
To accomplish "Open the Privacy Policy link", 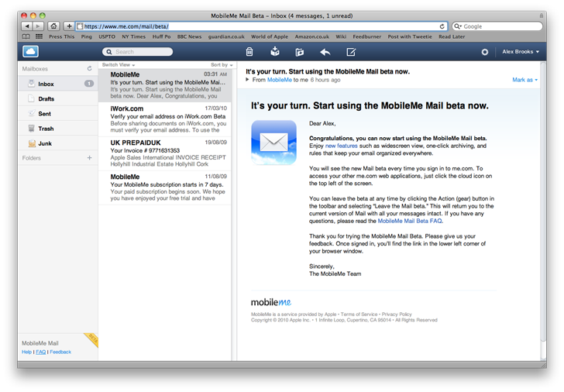I will pos(397,315).
